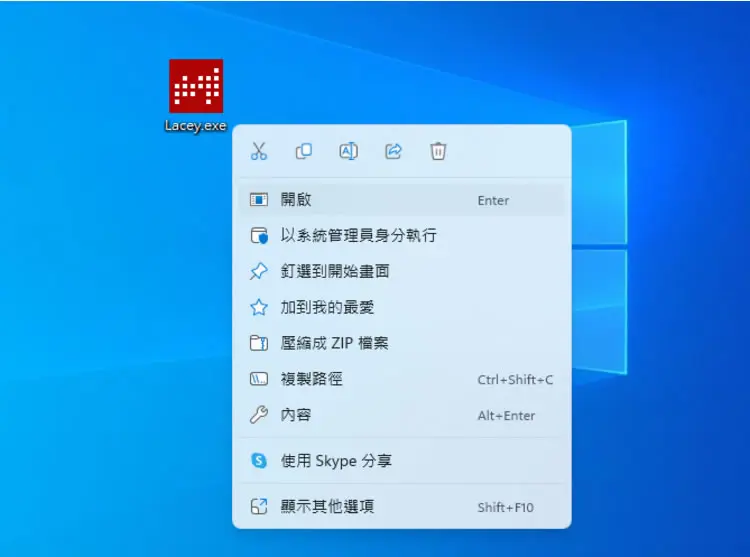Click the Cut scissors icon

coord(259,151)
